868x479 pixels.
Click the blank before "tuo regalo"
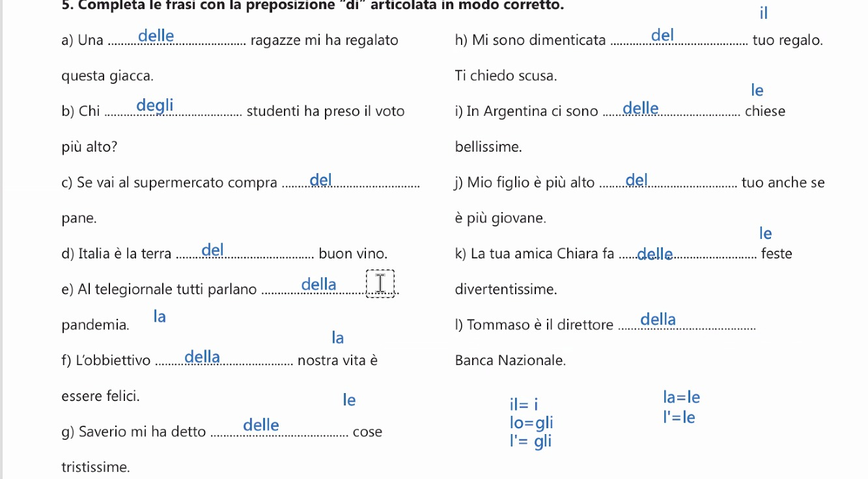(680, 42)
